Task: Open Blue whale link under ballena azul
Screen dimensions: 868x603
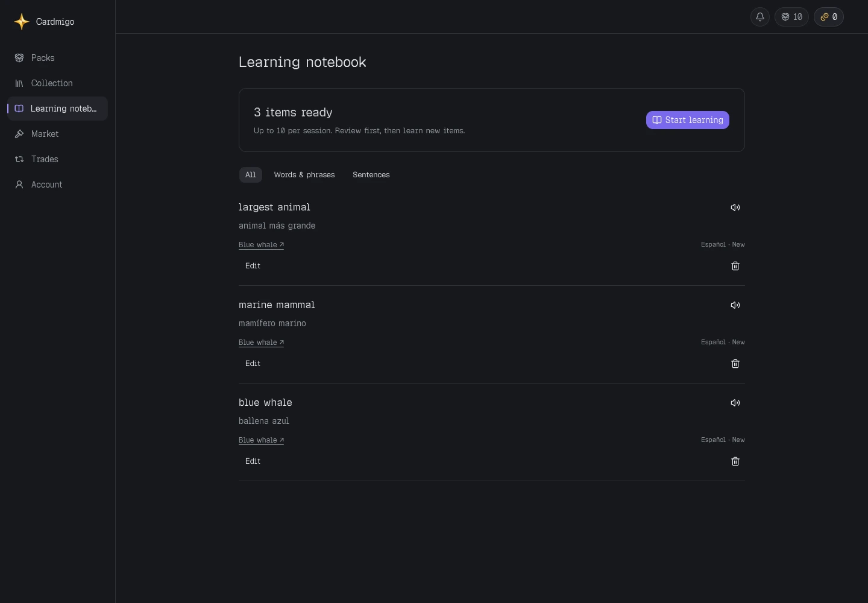Action: 262,440
